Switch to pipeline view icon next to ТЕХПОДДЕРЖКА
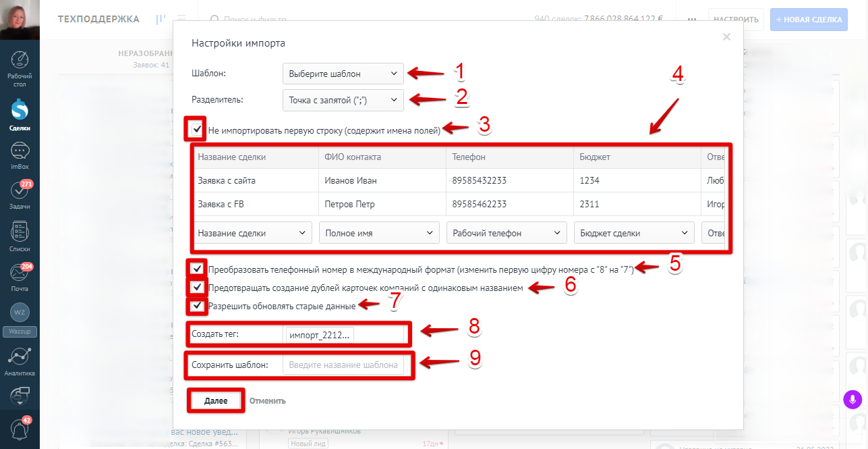 pyautogui.click(x=161, y=20)
